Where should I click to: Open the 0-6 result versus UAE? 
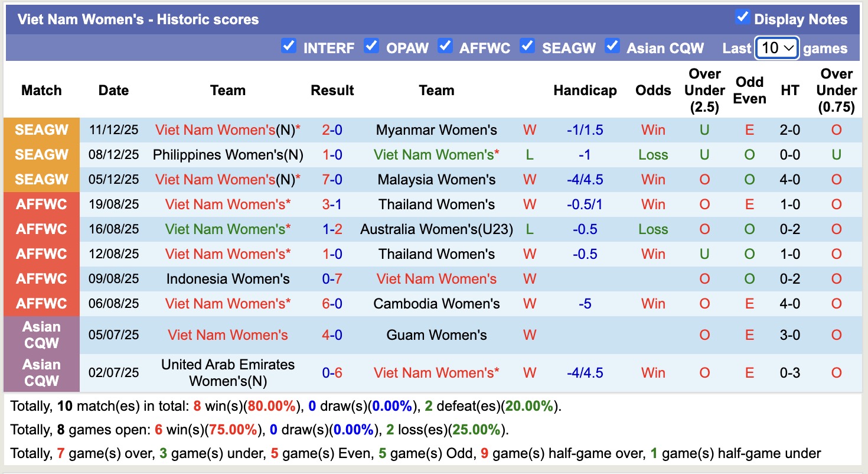pos(332,373)
